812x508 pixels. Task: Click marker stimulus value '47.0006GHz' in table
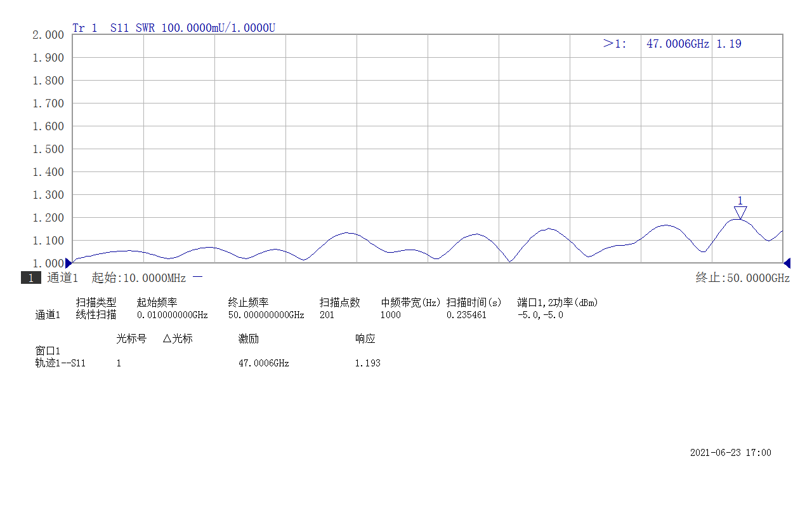[x=263, y=363]
